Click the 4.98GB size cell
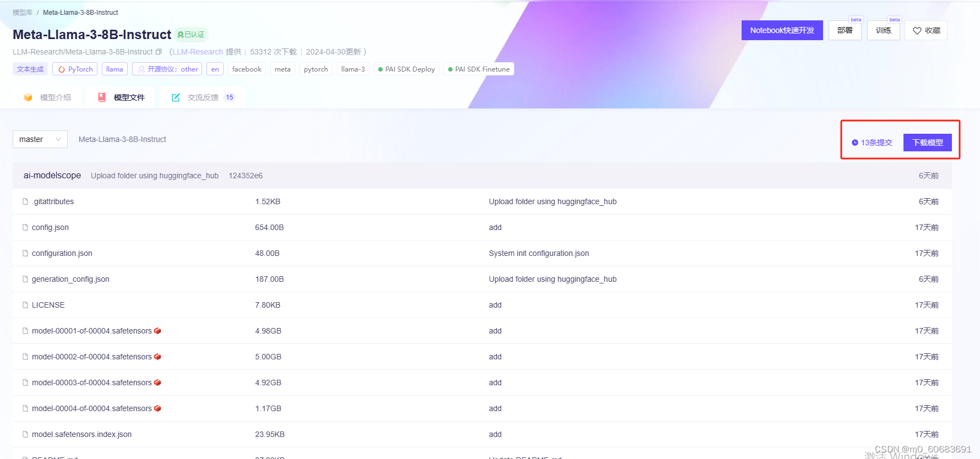The image size is (980, 459). (x=268, y=331)
